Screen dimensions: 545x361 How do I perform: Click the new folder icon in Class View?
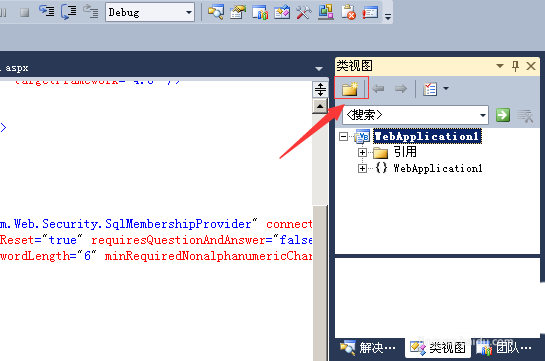pyautogui.click(x=350, y=89)
